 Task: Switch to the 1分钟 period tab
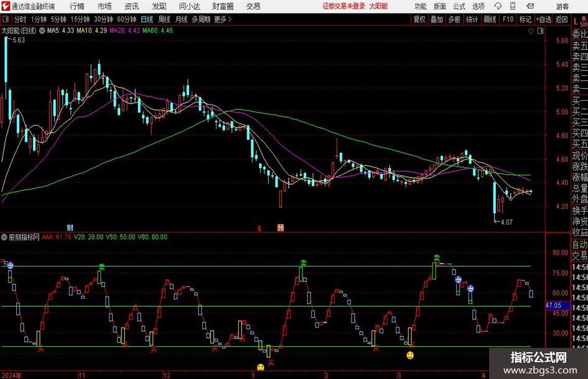[x=39, y=19]
